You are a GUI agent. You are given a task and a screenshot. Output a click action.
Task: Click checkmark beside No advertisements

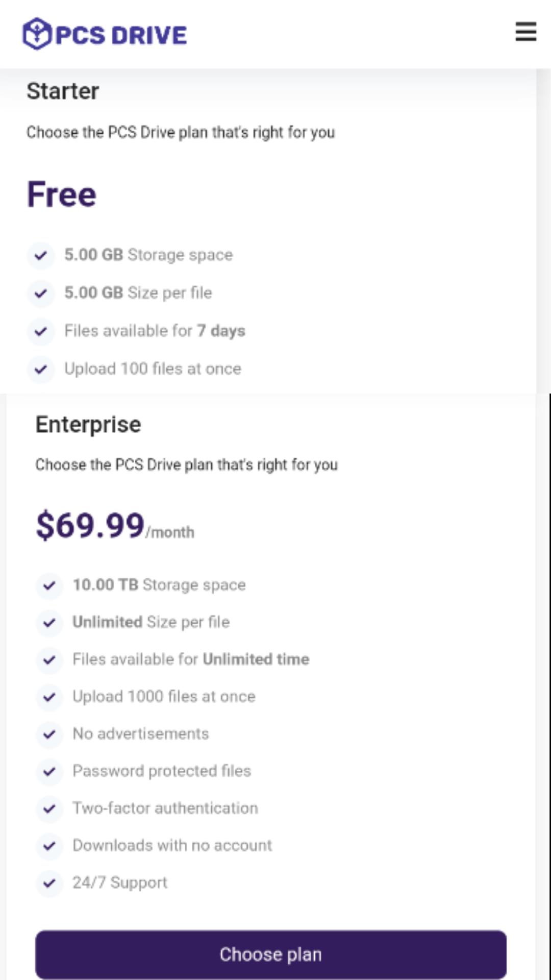point(49,734)
